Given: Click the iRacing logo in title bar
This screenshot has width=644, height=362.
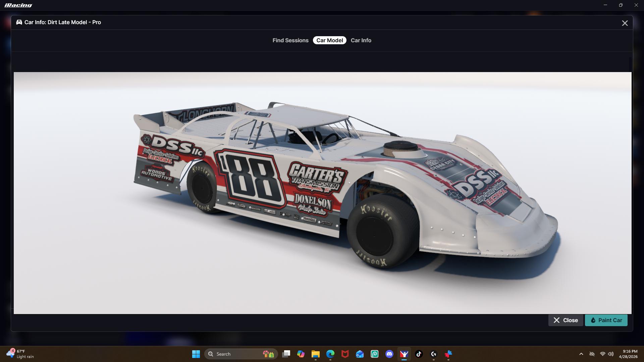Looking at the screenshot, I should tap(18, 5).
